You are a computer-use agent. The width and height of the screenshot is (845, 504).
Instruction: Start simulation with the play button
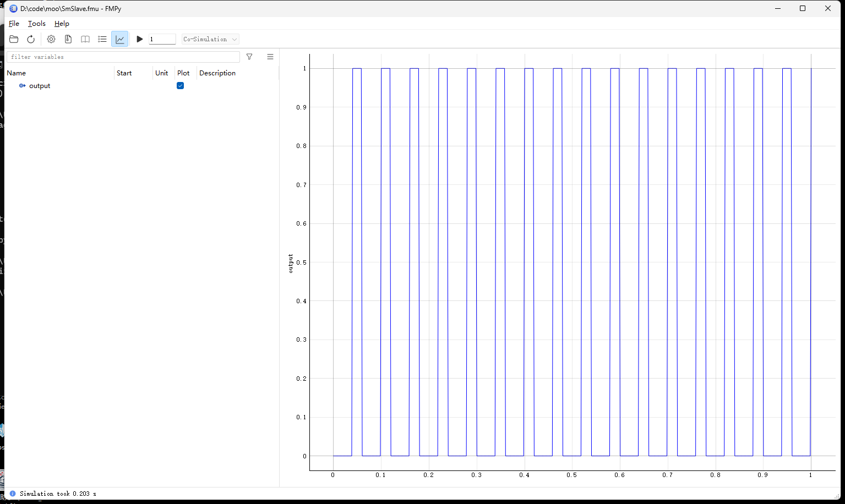pos(140,39)
